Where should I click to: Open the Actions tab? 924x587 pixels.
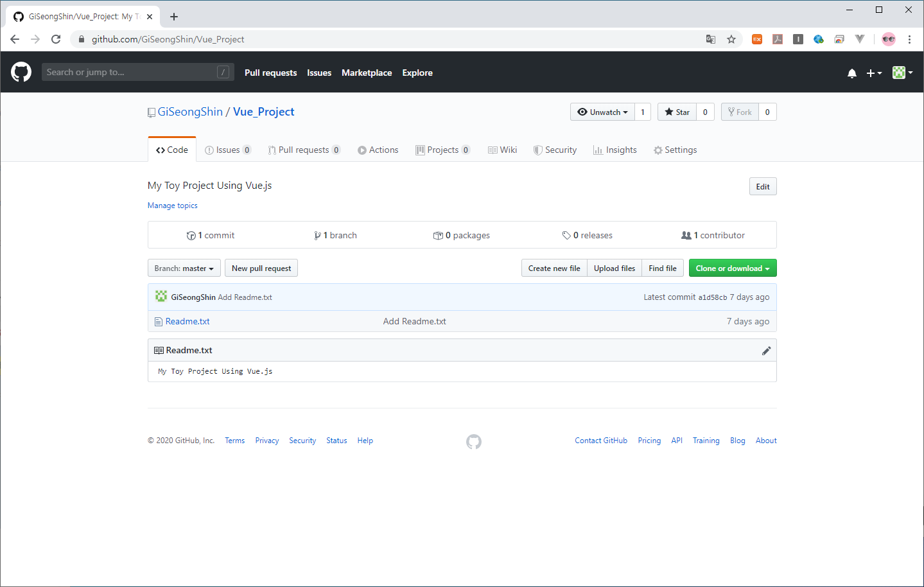378,150
